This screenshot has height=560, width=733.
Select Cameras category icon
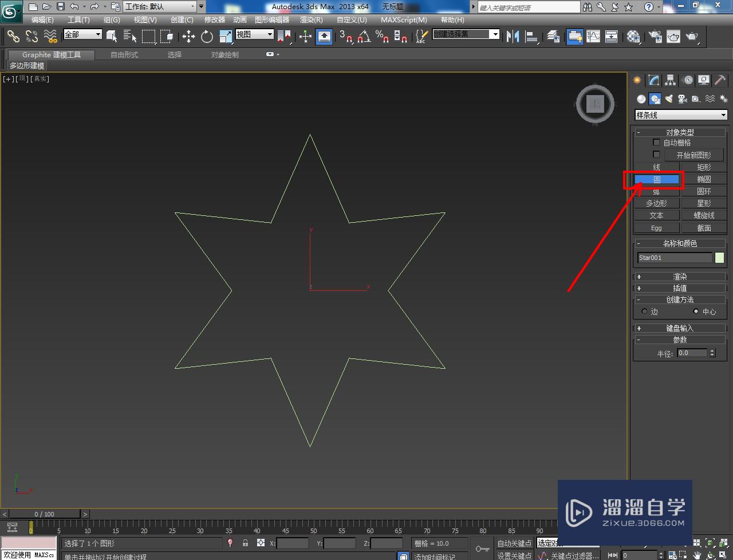[x=683, y=98]
